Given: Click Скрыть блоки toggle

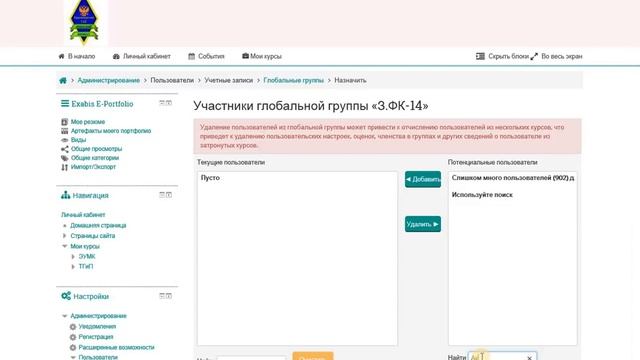Looking at the screenshot, I should (502, 56).
